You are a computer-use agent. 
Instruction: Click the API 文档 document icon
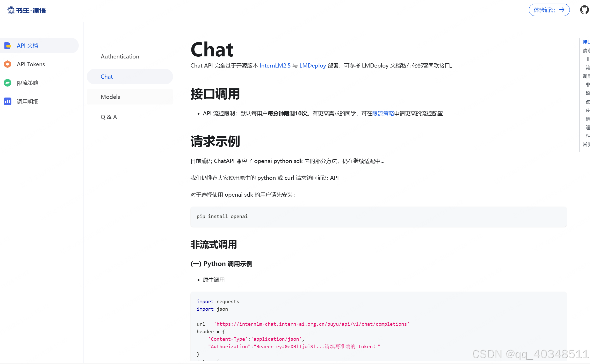(8, 46)
